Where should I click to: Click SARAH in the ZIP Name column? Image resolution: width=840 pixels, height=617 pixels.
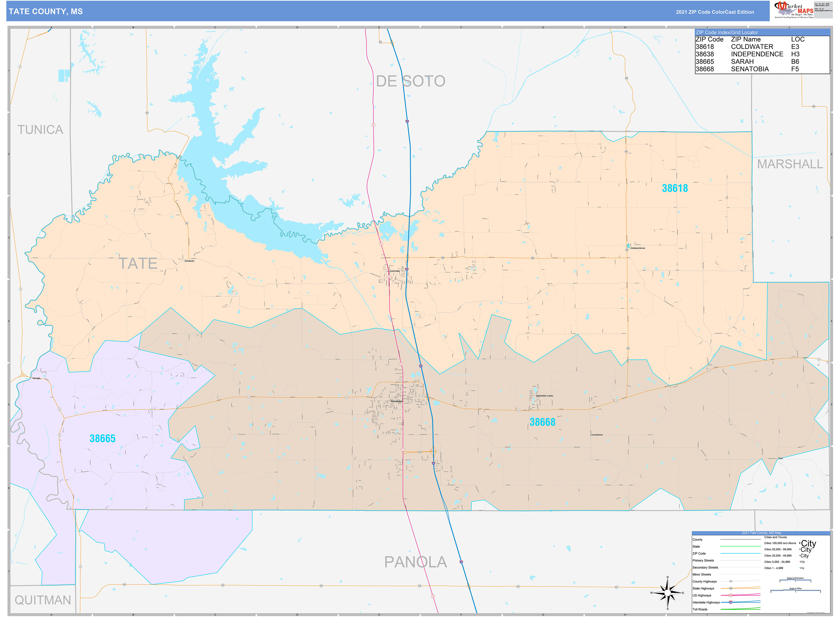[742, 62]
